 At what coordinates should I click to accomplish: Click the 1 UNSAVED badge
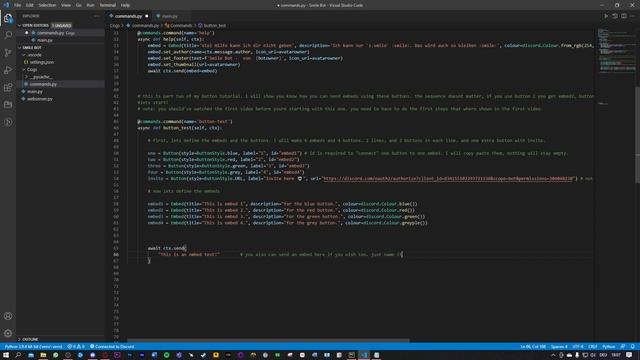coord(61,25)
